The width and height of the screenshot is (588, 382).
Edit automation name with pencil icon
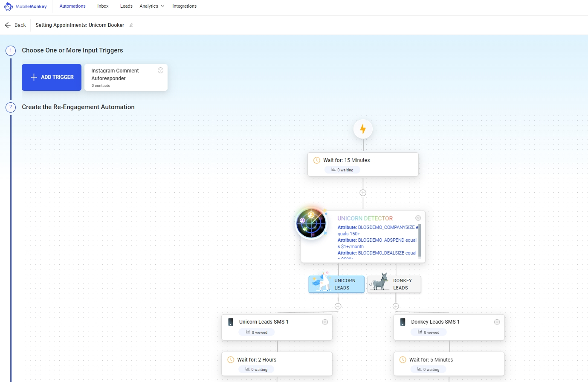coord(131,25)
